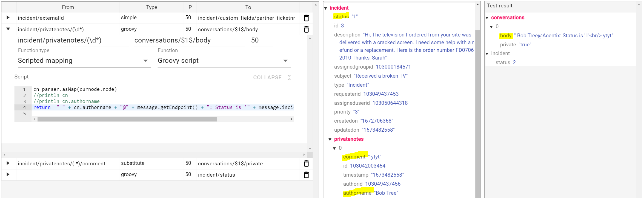Collapse the expanded incident/privatenotes mapping row
Image resolution: width=644 pixels, height=198 pixels.
8,29
